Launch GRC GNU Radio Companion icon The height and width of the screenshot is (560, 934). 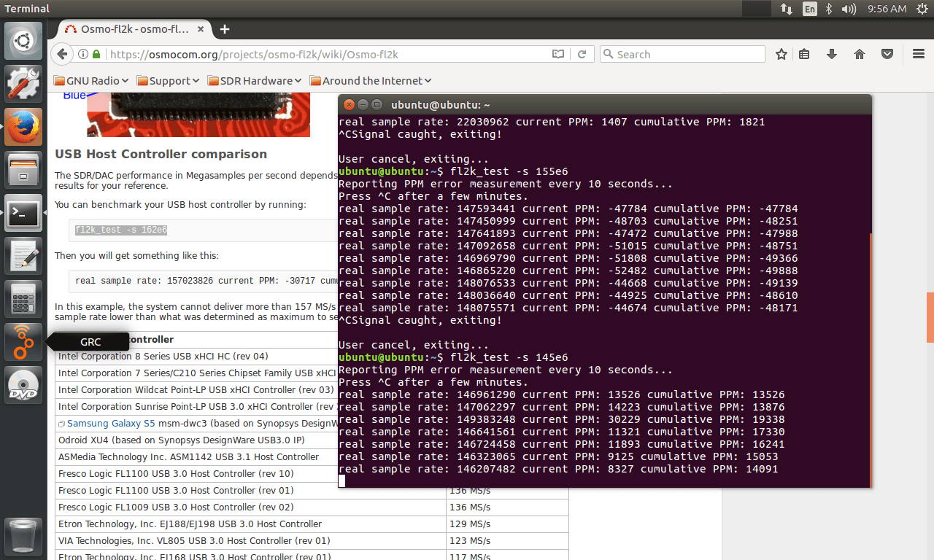pos(23,342)
